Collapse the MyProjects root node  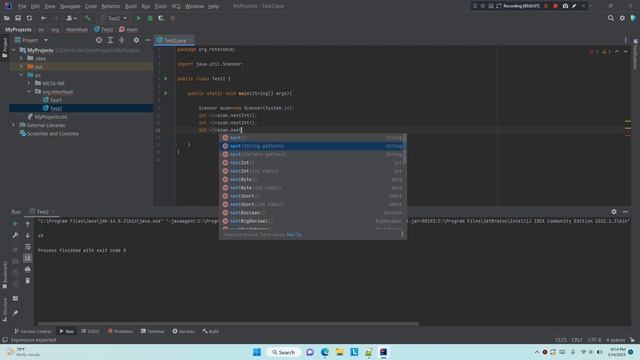(x=14, y=50)
